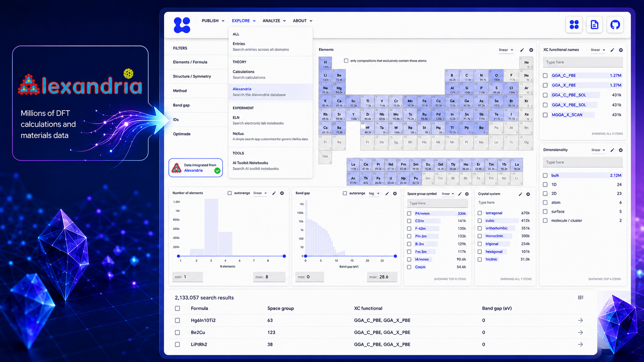The image size is (644, 362).
Task: Edit the Crystal system widget
Action: (x=520, y=194)
